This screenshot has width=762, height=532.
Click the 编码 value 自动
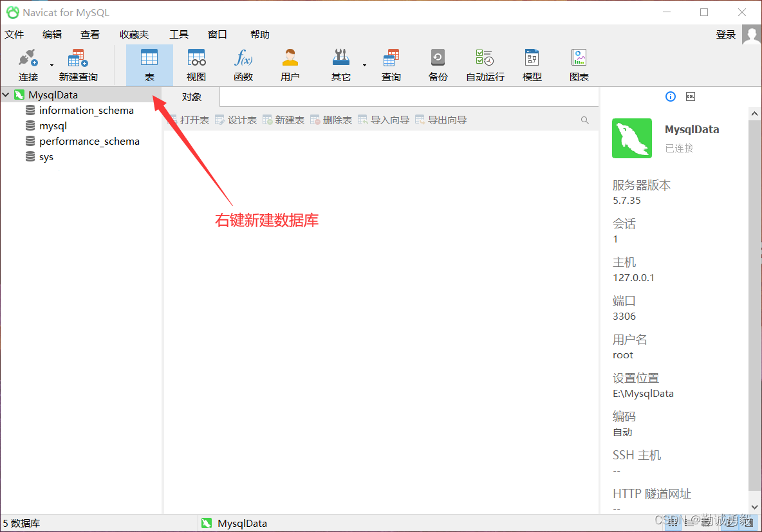click(622, 432)
